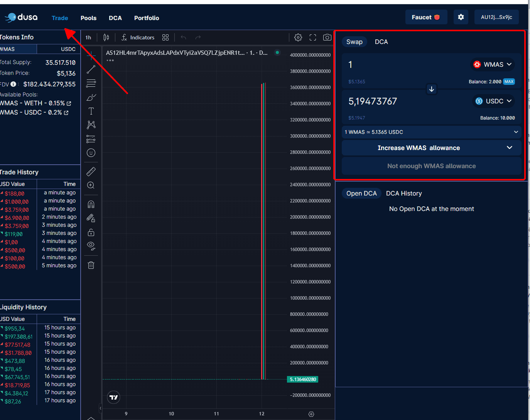Viewport: 530px width, 420px height.
Task: Click the trash remove drawings icon
Action: tap(91, 265)
